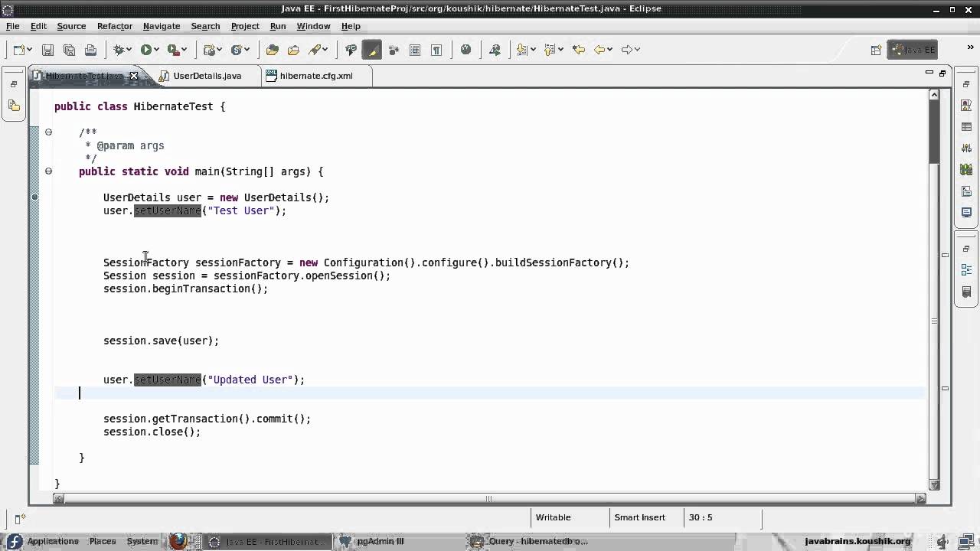Toggle Block Selection Mode button
980x551 pixels.
coord(415,50)
